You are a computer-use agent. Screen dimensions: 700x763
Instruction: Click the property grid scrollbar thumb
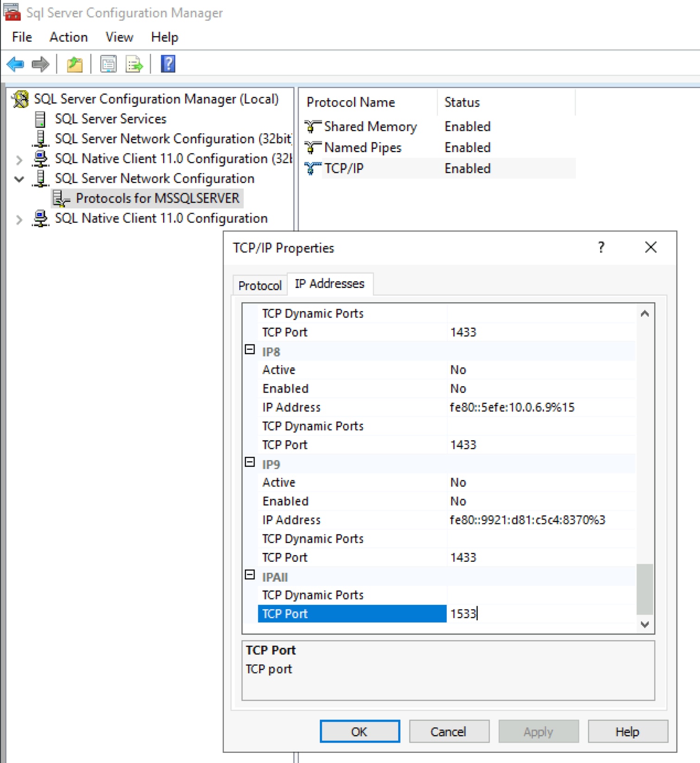coord(644,589)
